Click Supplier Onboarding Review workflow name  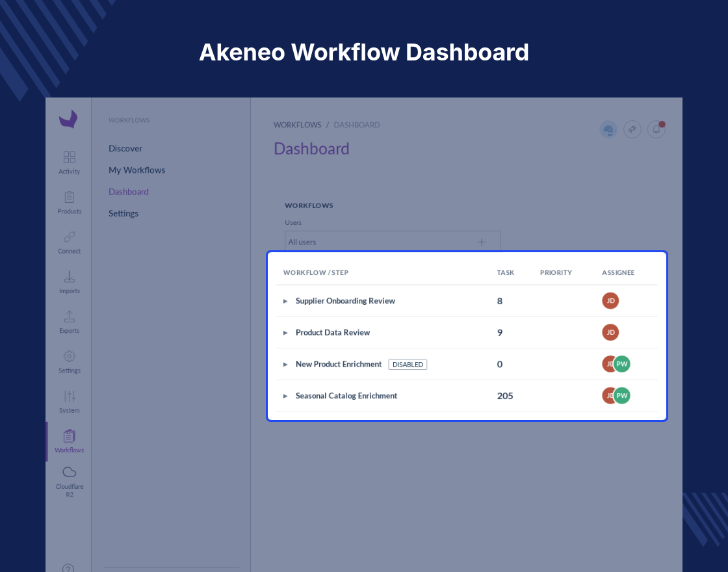[x=345, y=301]
